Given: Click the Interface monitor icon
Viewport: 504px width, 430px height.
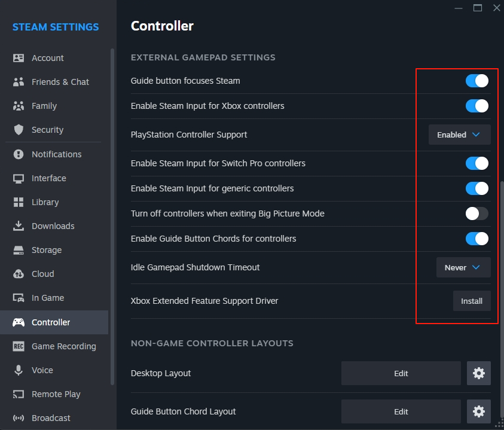Looking at the screenshot, I should [x=19, y=178].
